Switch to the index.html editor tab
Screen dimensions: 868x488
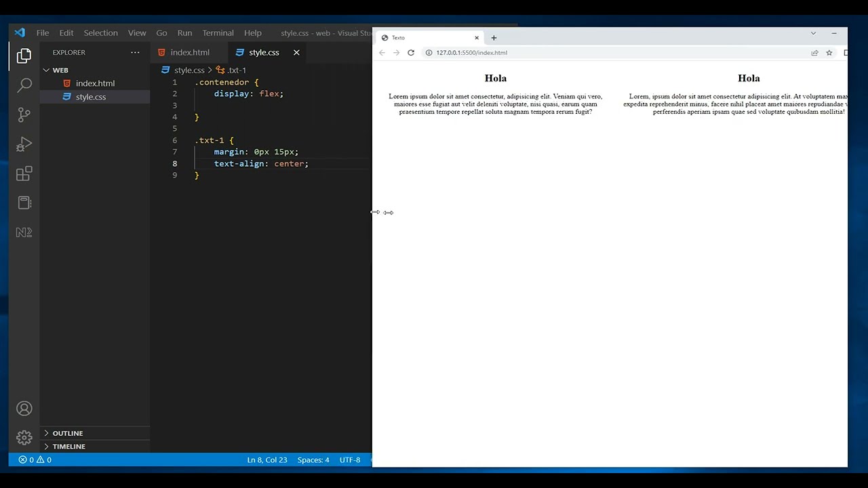pos(189,52)
